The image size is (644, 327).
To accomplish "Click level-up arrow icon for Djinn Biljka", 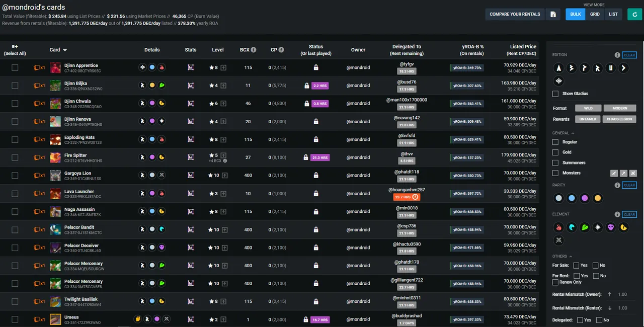I will 223,86.
